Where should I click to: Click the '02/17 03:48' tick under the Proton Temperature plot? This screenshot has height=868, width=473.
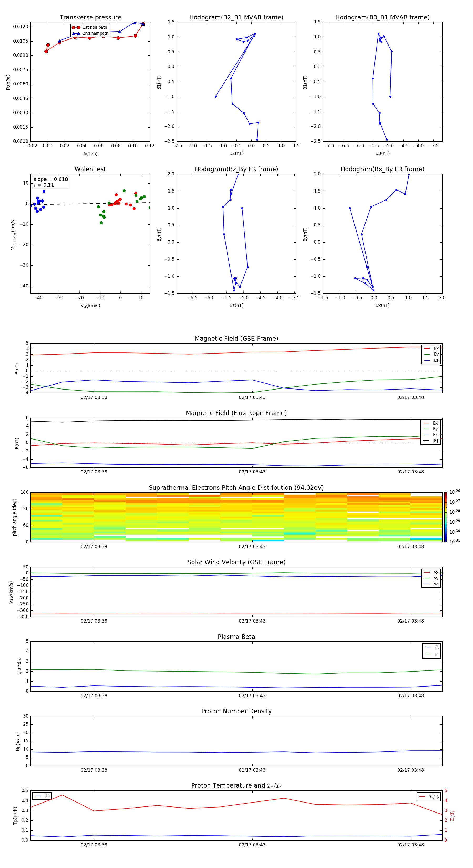pos(410,845)
